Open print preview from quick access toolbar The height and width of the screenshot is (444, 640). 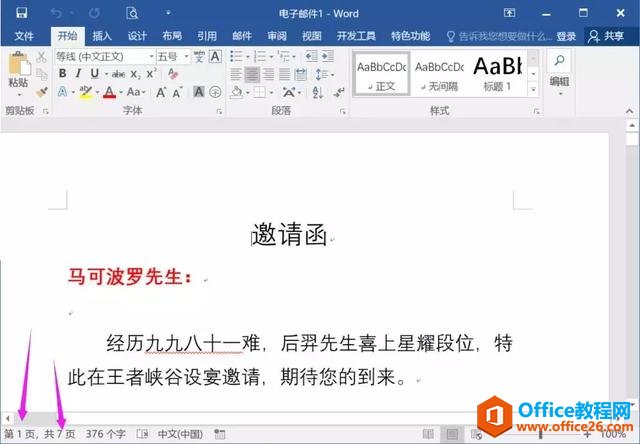pos(132,13)
